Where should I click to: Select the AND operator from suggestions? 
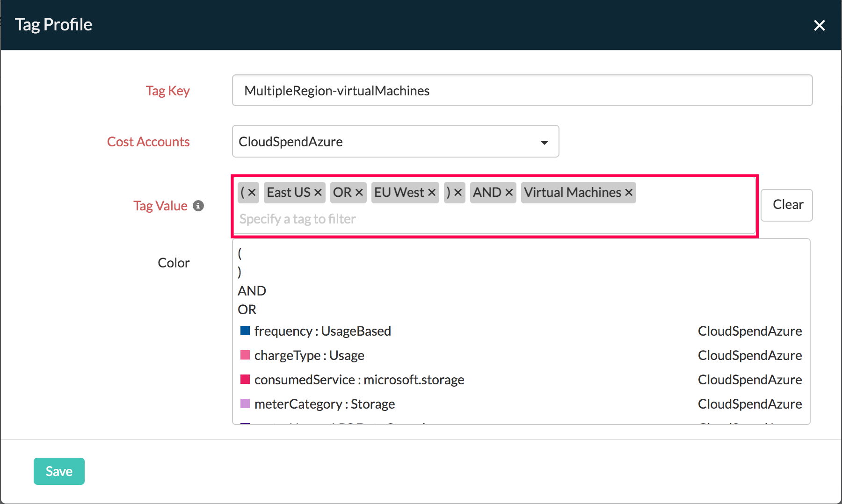252,291
